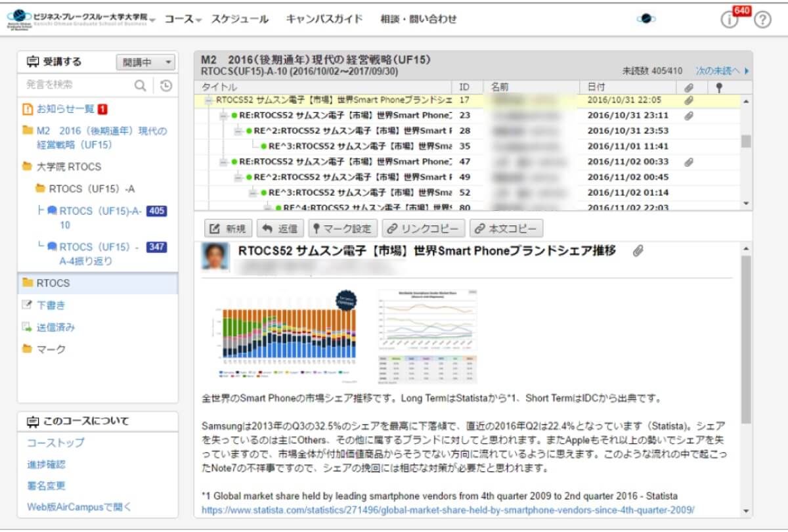Open コーストップ link
This screenshot has width=788, height=532.
click(x=56, y=443)
